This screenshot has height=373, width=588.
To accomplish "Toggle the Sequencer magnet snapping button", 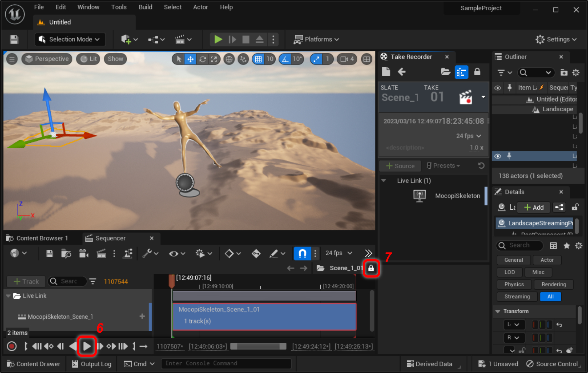I will (x=302, y=253).
